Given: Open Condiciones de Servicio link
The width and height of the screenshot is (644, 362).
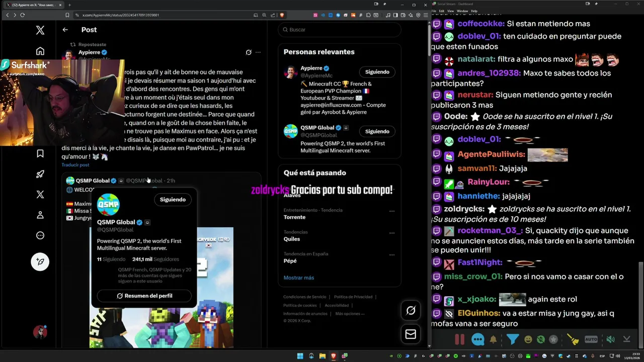Looking at the screenshot, I should 304,297.
